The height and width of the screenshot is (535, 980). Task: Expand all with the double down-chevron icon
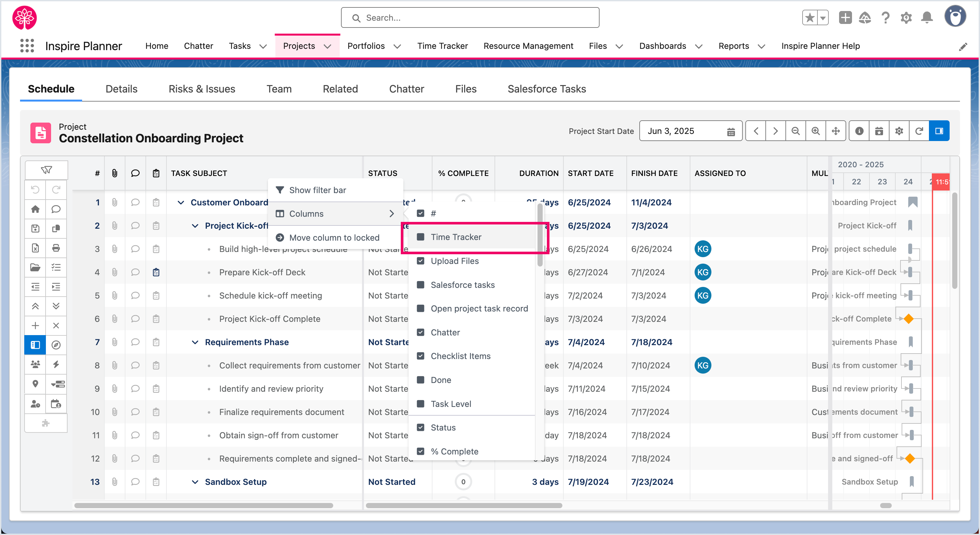[56, 306]
